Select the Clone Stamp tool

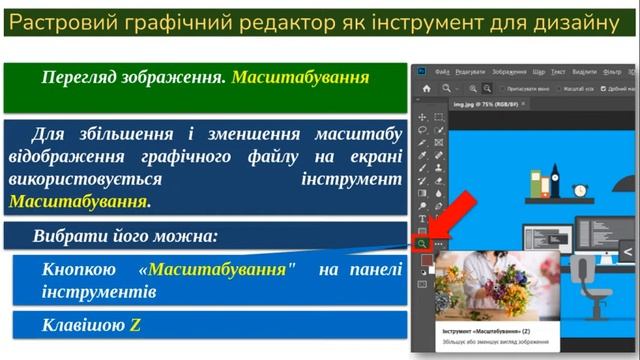click(x=439, y=168)
